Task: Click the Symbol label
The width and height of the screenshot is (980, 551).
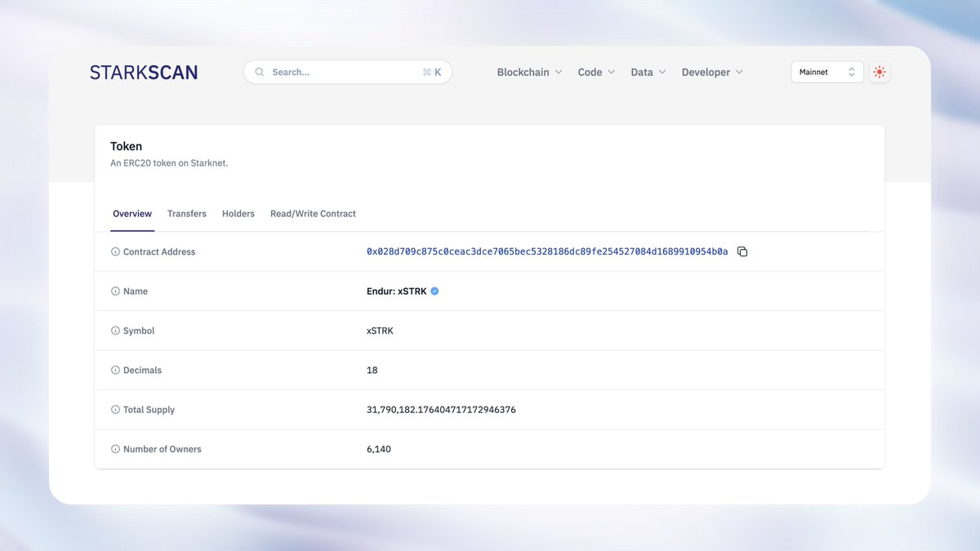Action: click(139, 331)
